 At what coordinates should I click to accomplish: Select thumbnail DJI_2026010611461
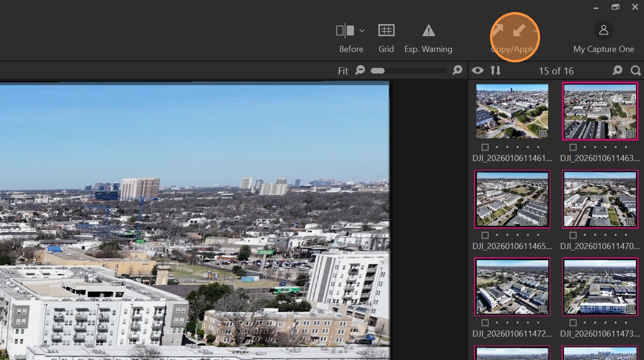click(512, 111)
